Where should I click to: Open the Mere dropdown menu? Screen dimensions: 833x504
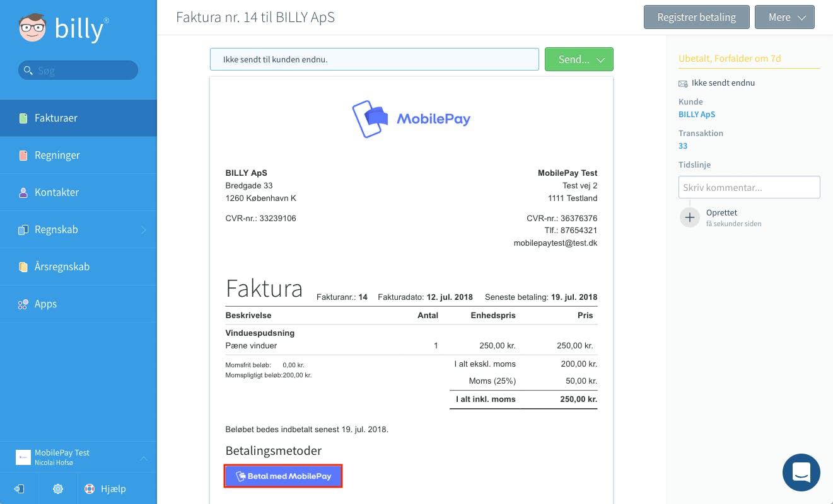[784, 18]
